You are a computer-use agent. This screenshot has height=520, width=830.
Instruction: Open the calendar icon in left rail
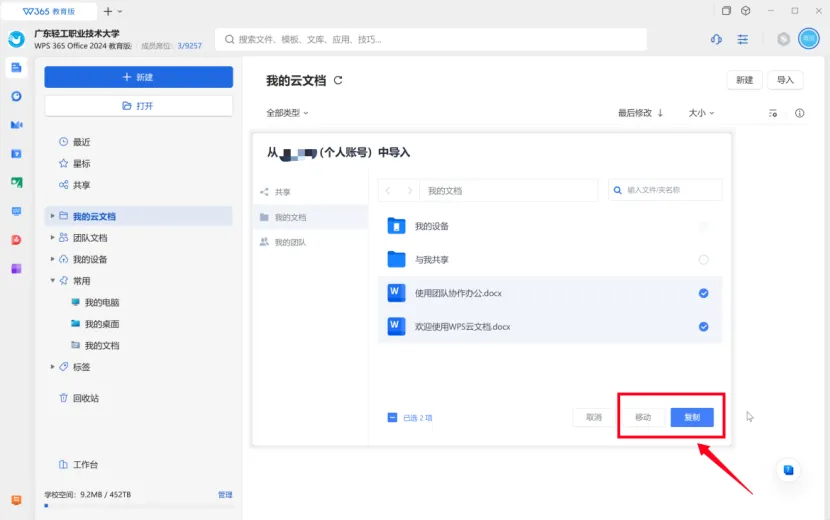coord(16,154)
